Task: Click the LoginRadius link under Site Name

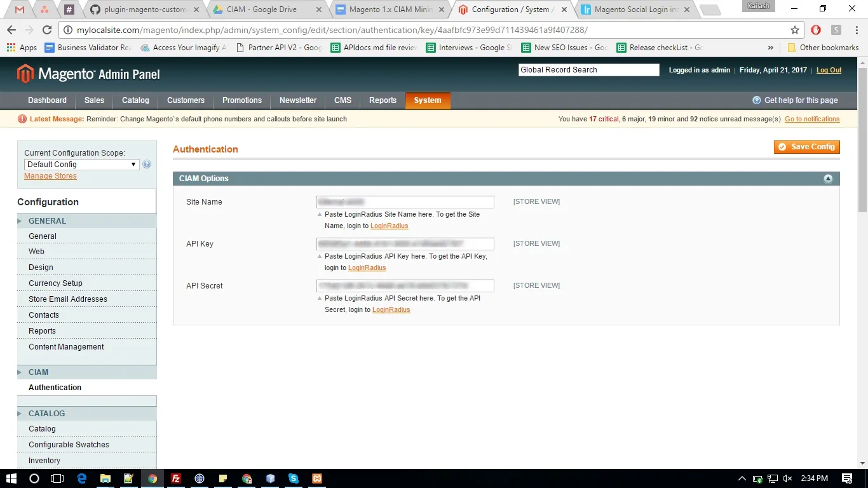Action: [x=389, y=226]
